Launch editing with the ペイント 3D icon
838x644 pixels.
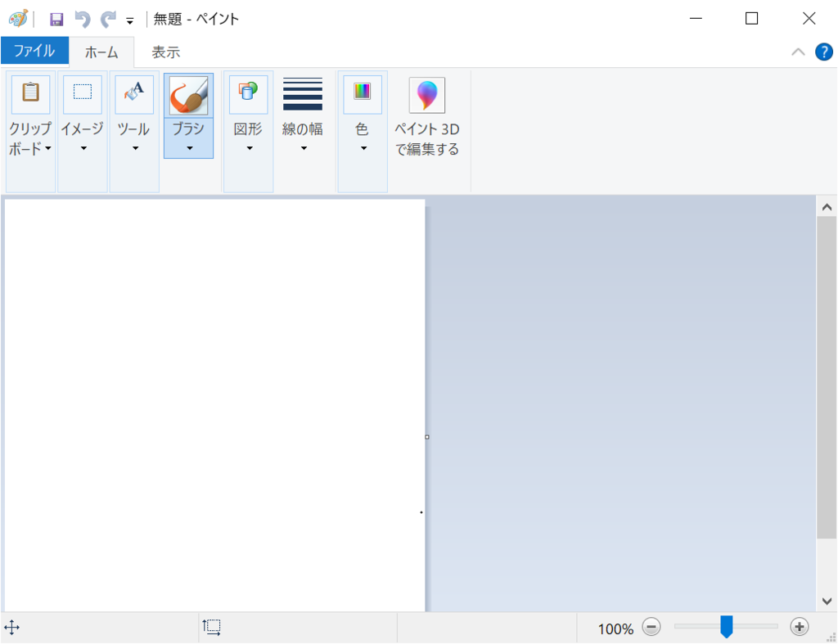click(427, 93)
